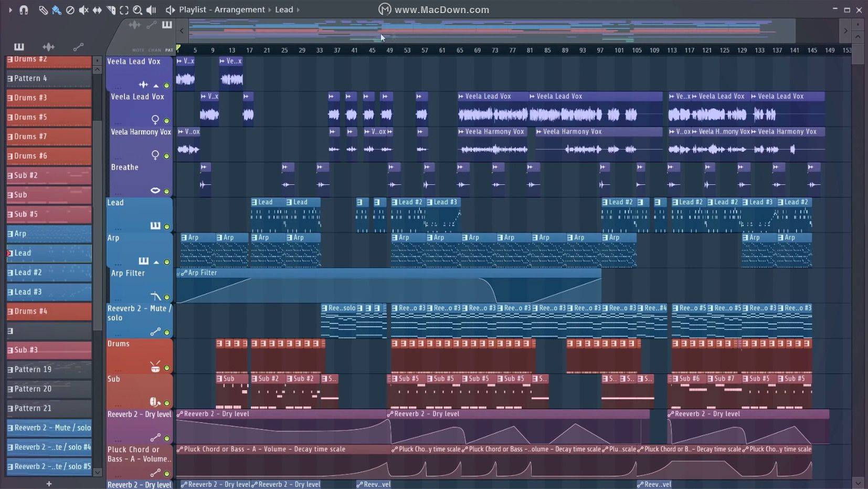This screenshot has width=868, height=489.
Task: Collapse the Arp track group
Action: coord(155,261)
